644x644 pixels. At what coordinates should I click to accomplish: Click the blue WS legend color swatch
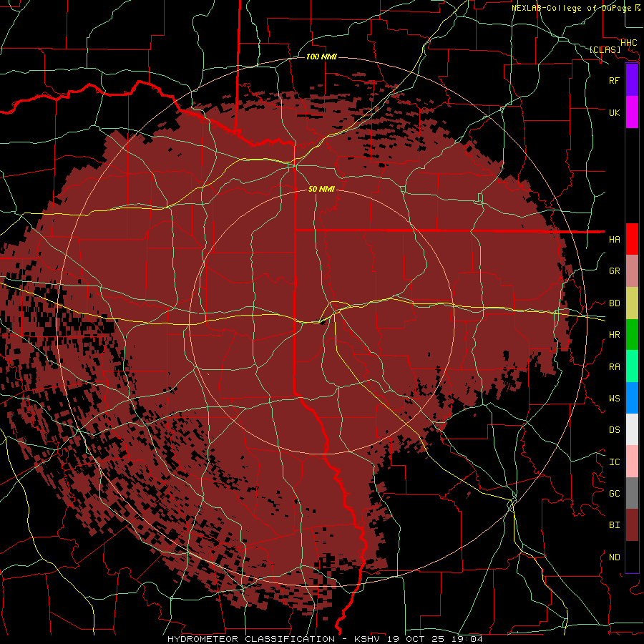pyautogui.click(x=632, y=398)
